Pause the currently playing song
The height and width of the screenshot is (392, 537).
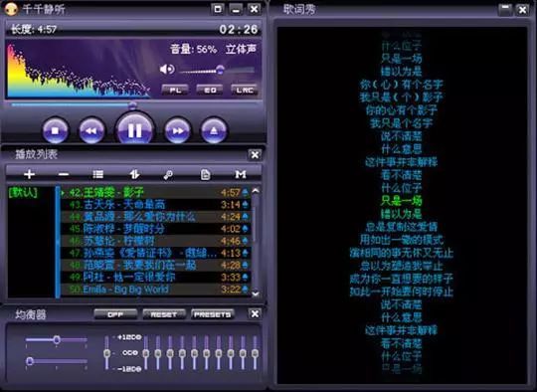point(134,129)
